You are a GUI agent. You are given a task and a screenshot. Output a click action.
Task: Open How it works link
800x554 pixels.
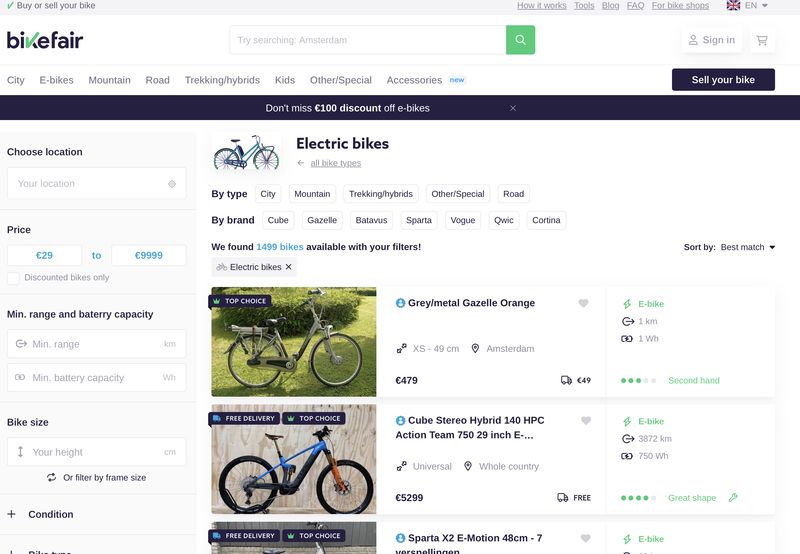541,6
